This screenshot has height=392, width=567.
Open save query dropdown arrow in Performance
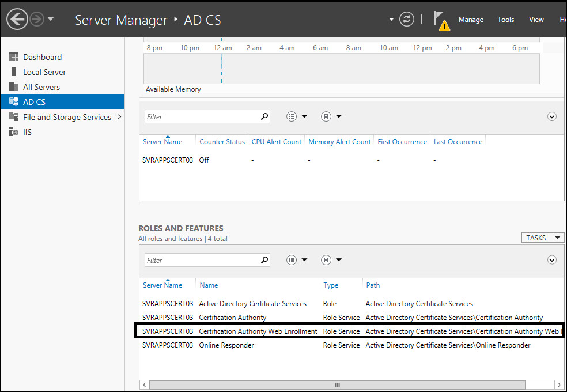pyautogui.click(x=338, y=116)
